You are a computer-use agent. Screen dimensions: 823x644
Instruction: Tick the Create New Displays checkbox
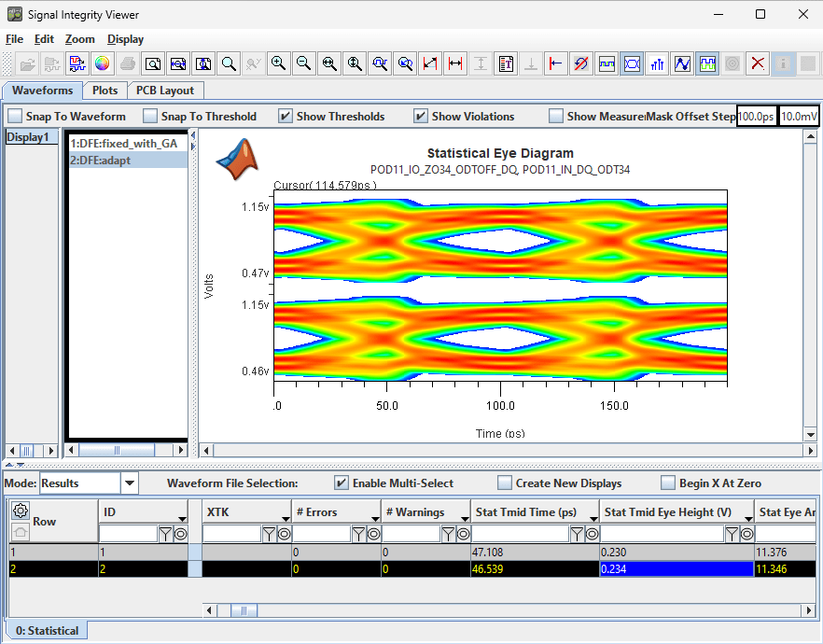(x=505, y=483)
